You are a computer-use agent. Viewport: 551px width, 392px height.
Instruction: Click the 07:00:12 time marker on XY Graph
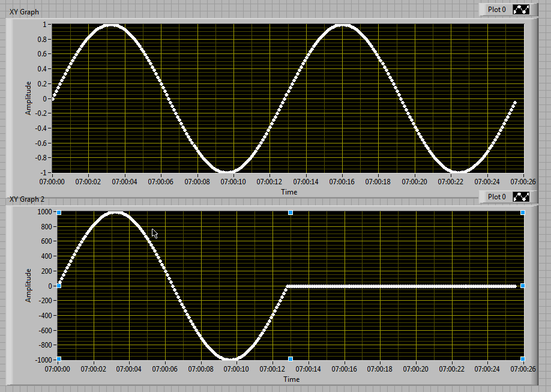click(x=269, y=182)
